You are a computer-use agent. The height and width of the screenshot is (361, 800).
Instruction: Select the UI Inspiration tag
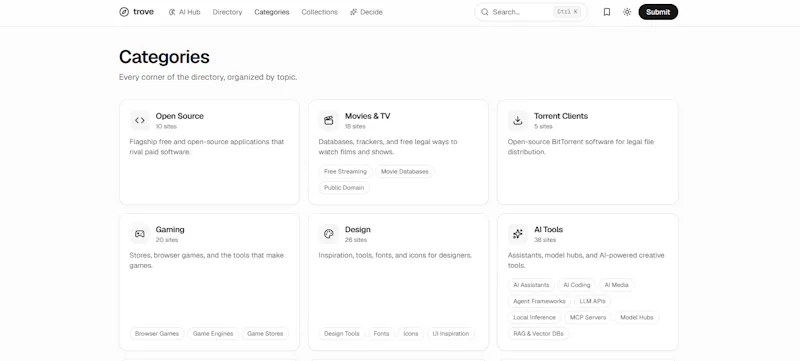click(451, 333)
